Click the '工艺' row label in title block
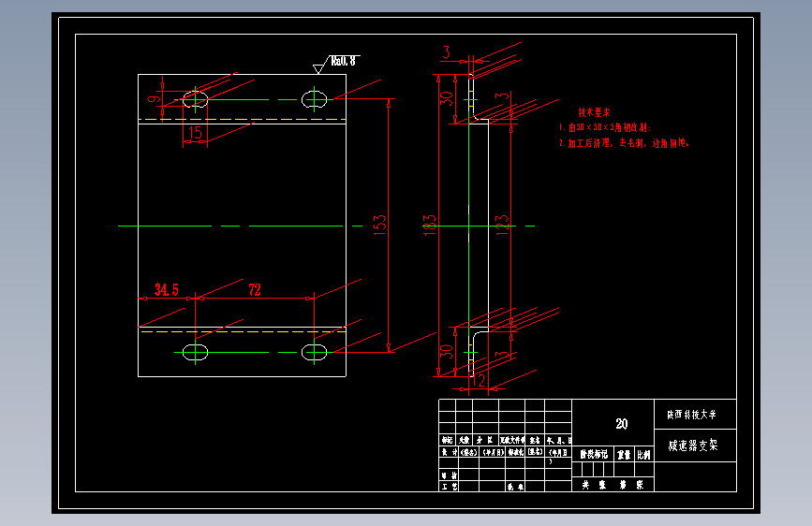Image resolution: width=812 pixels, height=526 pixels. pos(449,487)
